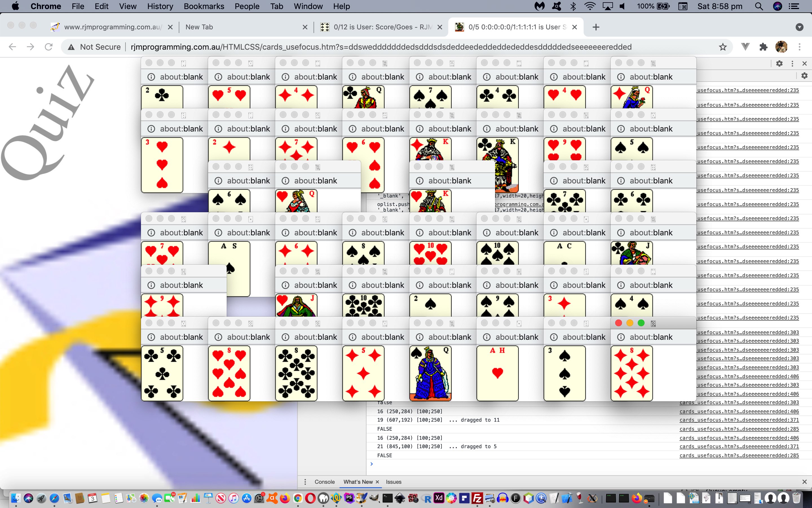Close the DevTools drawer

tap(804, 482)
